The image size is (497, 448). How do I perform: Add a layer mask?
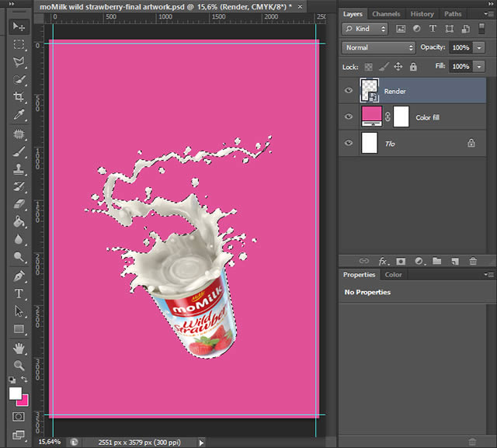point(401,262)
